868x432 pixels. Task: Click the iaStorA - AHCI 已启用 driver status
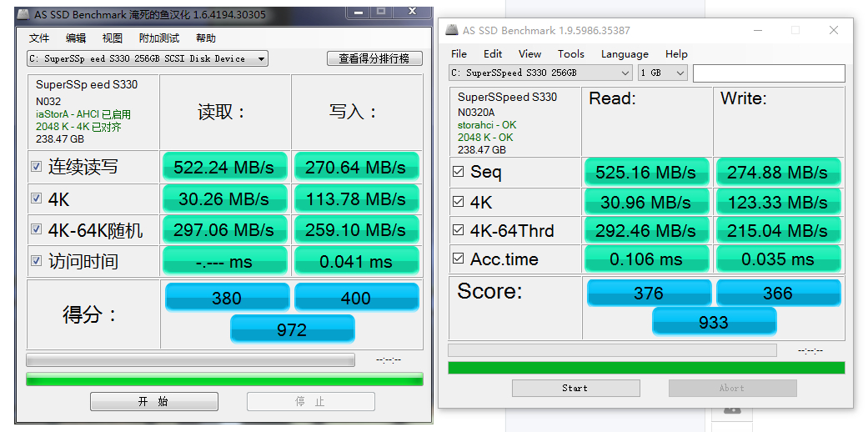83,114
